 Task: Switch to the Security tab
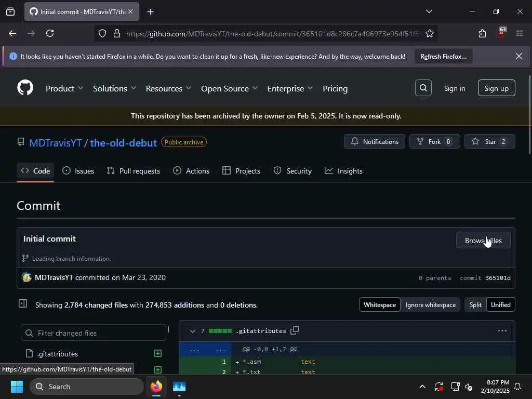(x=292, y=171)
